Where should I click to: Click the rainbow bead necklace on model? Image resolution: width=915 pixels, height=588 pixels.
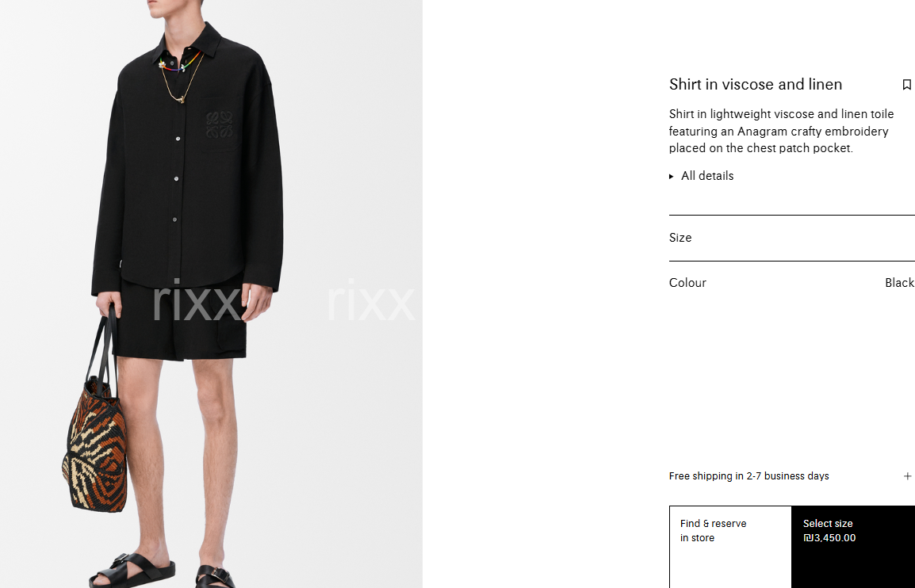coord(181,63)
